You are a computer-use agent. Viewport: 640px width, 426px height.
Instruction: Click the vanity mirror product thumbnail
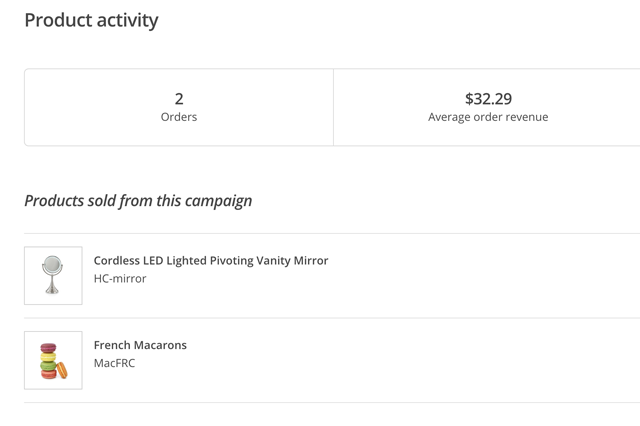pos(53,276)
